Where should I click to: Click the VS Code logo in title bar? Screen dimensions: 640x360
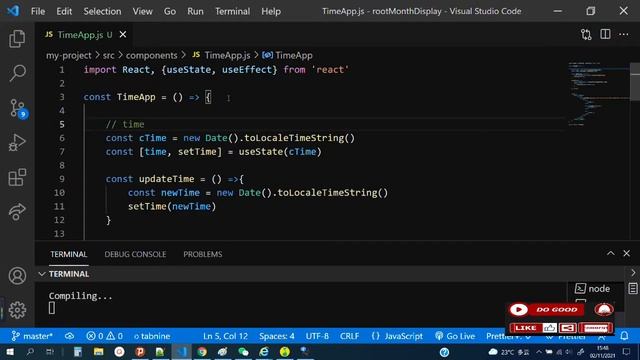(x=13, y=11)
